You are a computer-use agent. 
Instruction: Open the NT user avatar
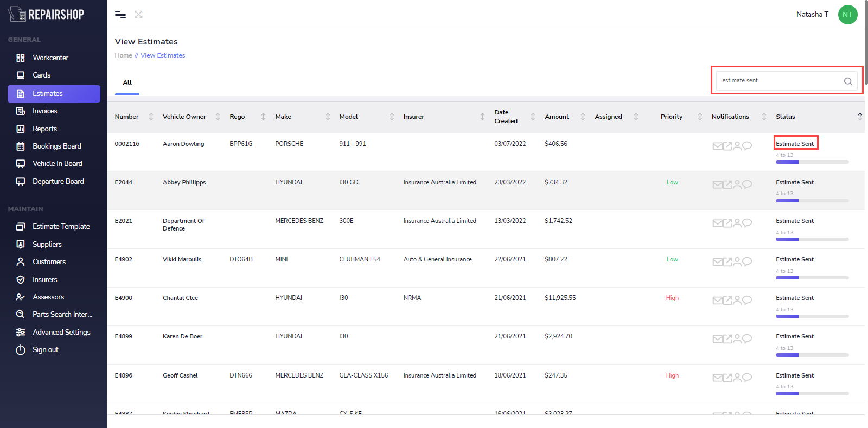point(847,15)
